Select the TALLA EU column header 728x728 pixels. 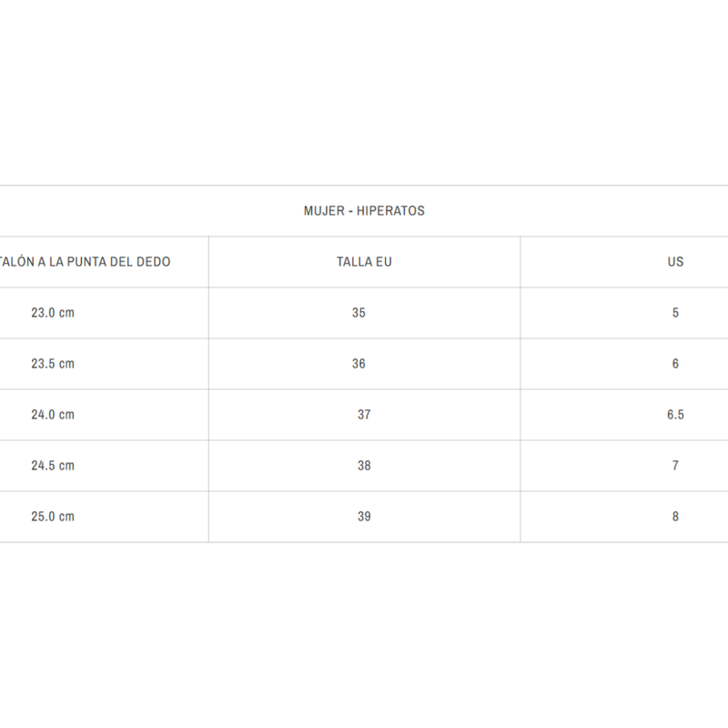[x=364, y=262]
